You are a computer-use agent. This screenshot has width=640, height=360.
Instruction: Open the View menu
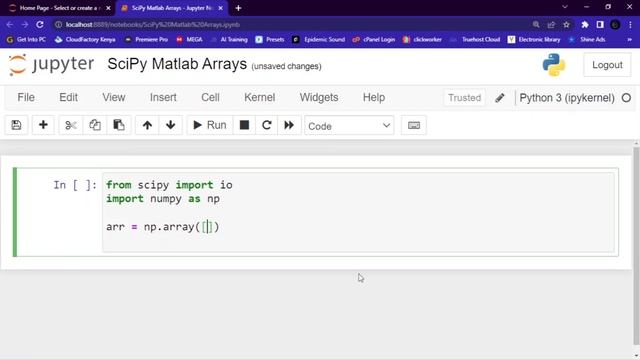114,98
